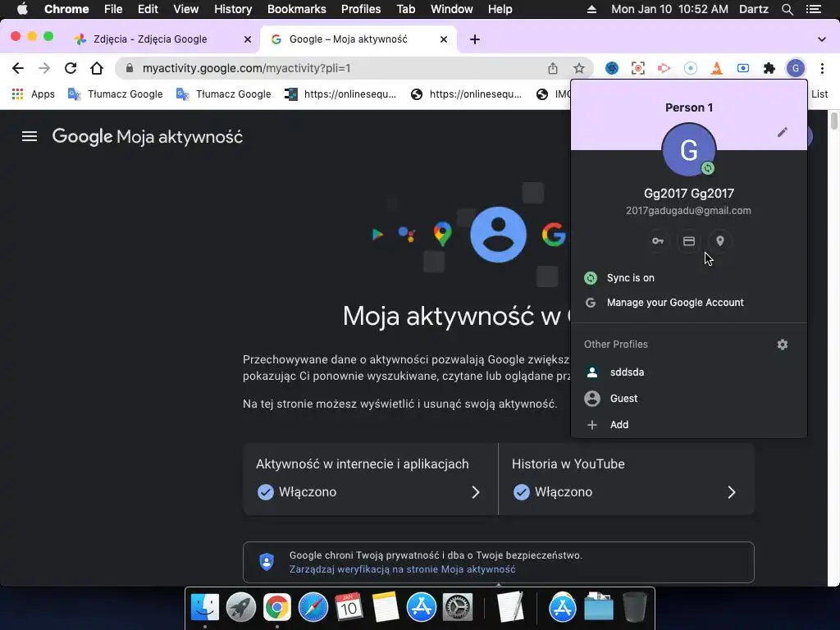This screenshot has height=630, width=840.
Task: Open the History menu
Action: coord(233,9)
